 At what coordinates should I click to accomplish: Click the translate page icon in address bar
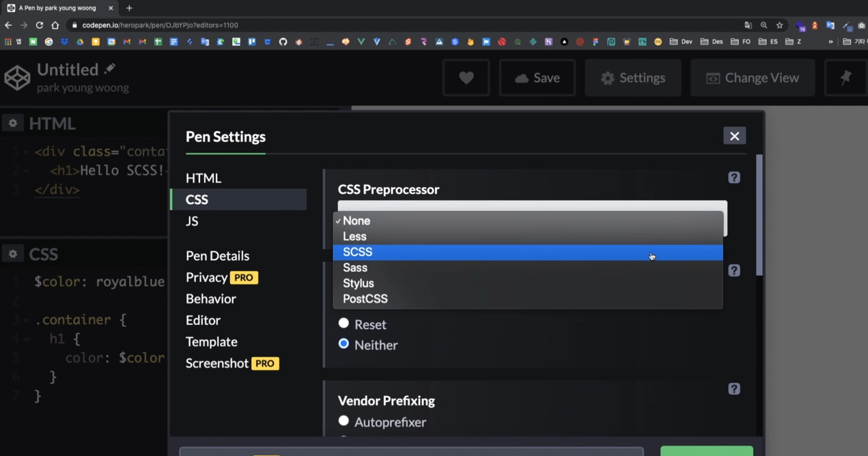pos(748,25)
